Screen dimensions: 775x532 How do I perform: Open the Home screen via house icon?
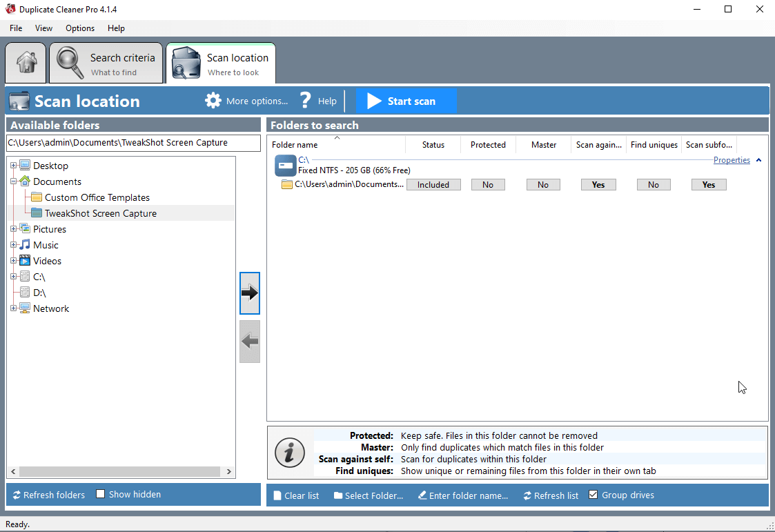(x=25, y=62)
